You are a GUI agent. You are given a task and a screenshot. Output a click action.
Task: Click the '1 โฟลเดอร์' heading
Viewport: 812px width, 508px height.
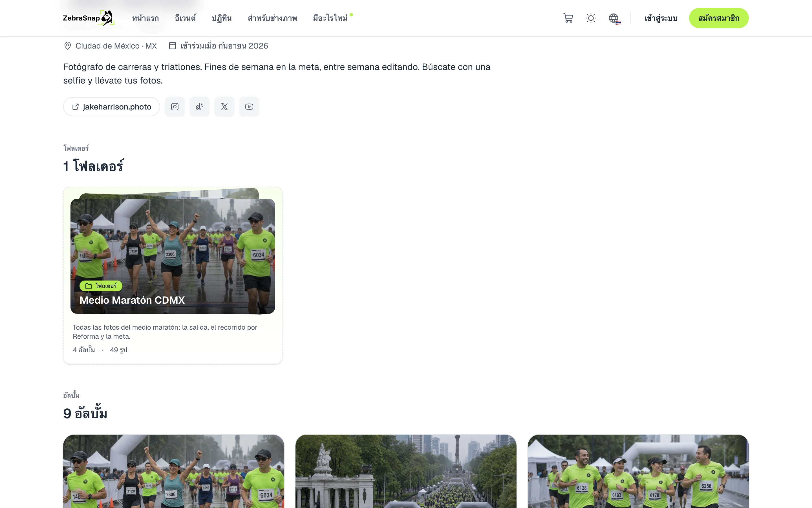[x=94, y=166]
